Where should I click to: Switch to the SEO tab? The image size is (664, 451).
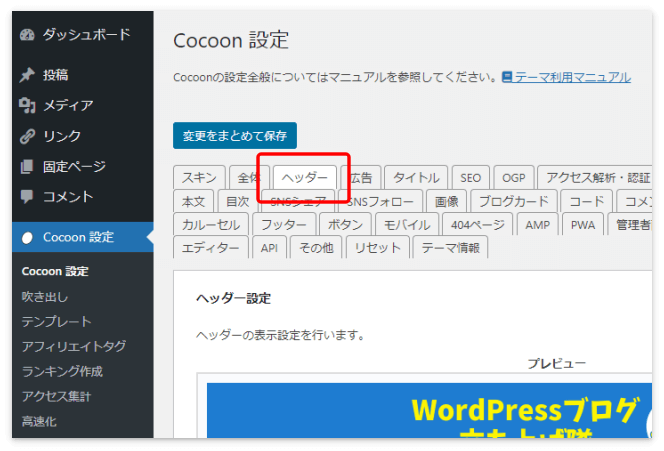[x=470, y=177]
